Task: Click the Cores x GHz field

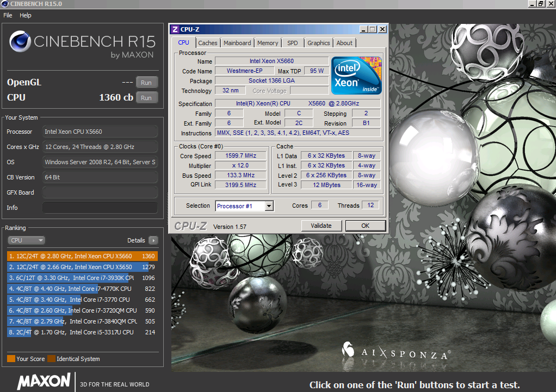Action: 100,147
